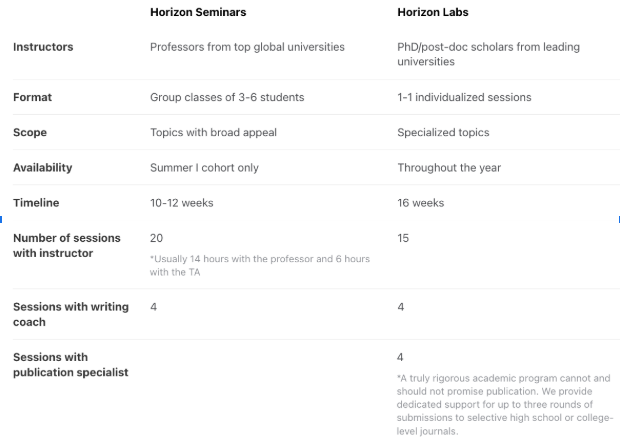
Task: Click the '16 weeks' timeline value
Action: (421, 203)
